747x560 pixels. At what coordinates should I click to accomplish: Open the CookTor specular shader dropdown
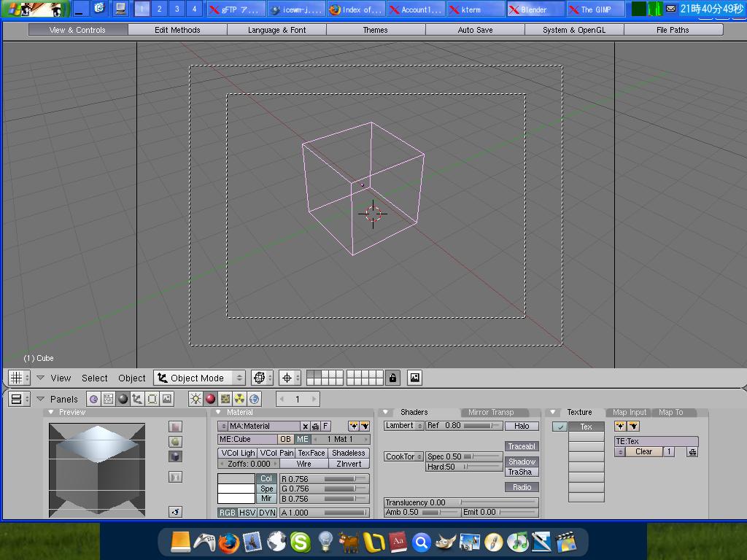(403, 456)
